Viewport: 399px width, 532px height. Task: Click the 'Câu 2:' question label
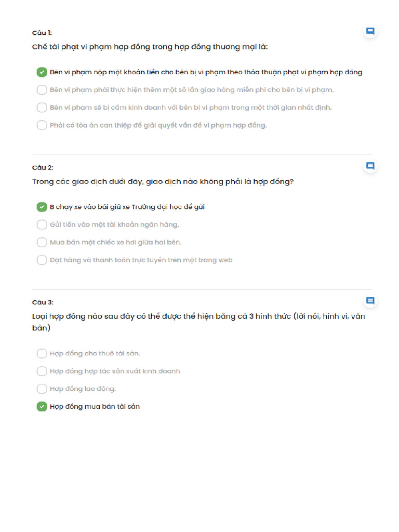click(x=43, y=167)
